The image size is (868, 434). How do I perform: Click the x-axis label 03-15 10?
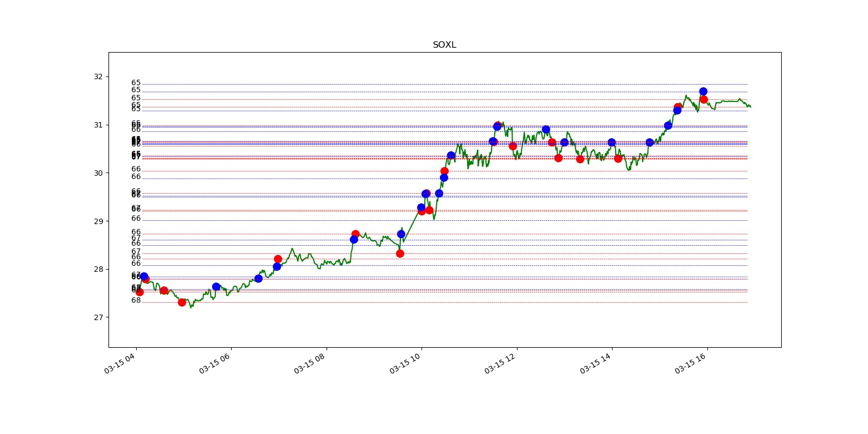pyautogui.click(x=405, y=363)
